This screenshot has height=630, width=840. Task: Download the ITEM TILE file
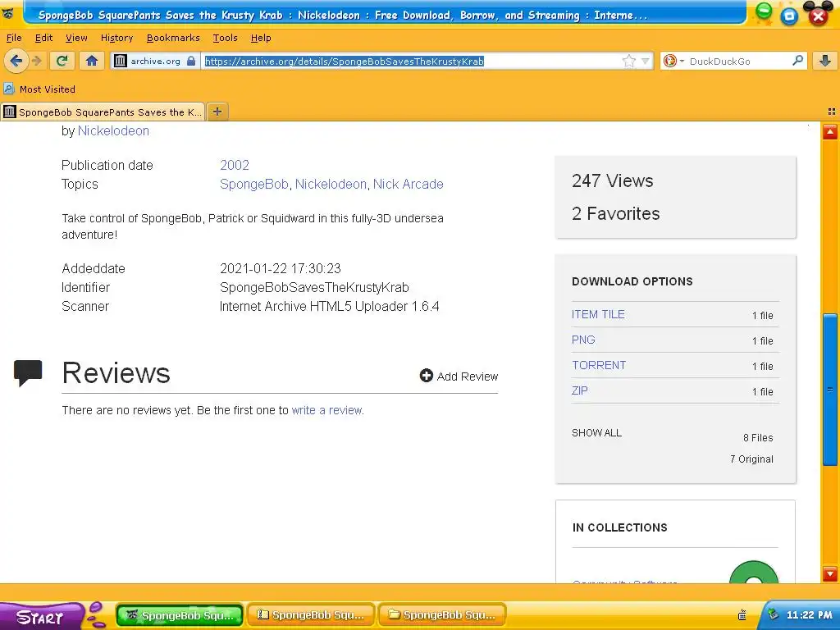click(598, 314)
